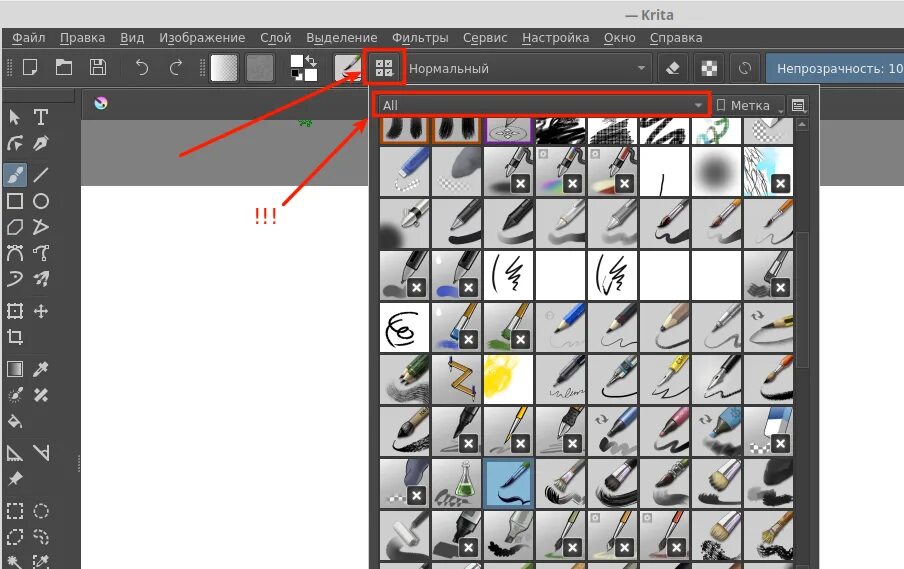The width and height of the screenshot is (904, 569).
Task: Select the Polygonal Selection tool
Action: pyautogui.click(x=15, y=537)
